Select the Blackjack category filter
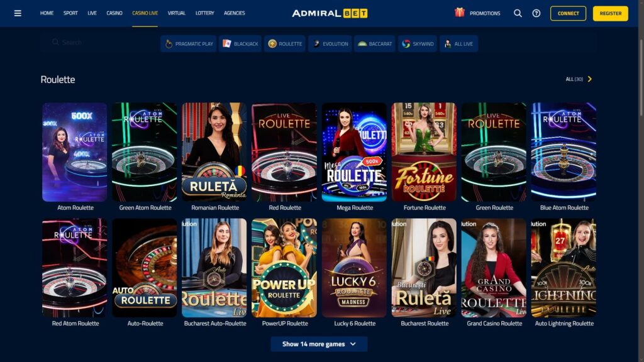Screen dimensions: 644x362 (x=240, y=43)
